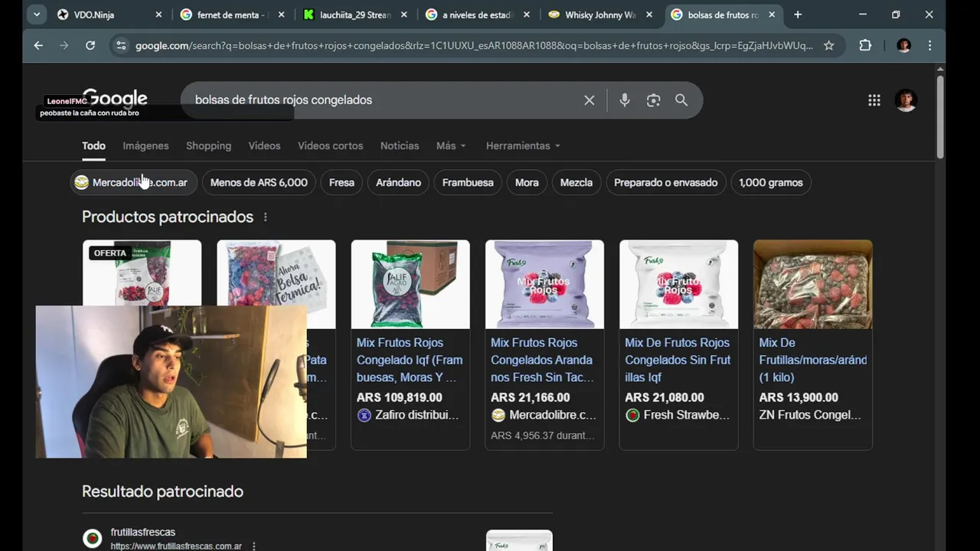Open the Google apps grid

pyautogui.click(x=874, y=100)
